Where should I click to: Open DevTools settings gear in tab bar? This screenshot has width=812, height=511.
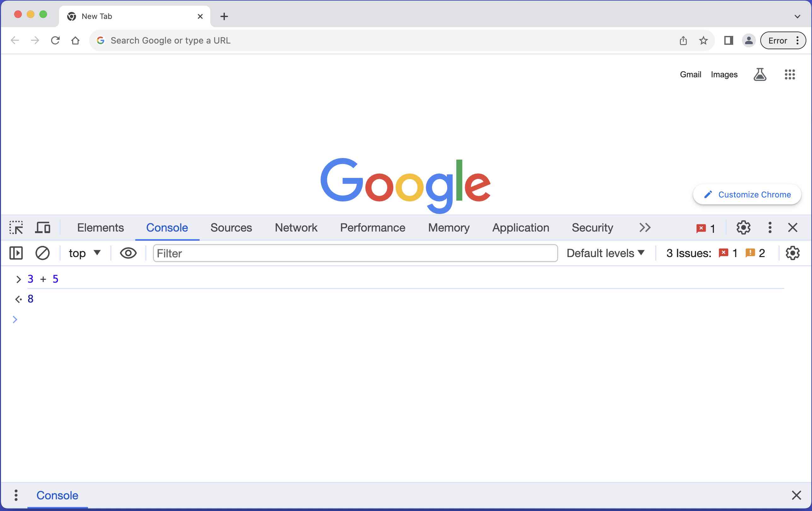pyautogui.click(x=743, y=228)
